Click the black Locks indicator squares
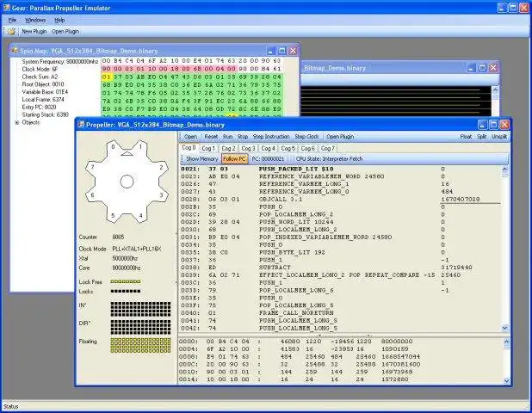The image size is (532, 413). [x=126, y=291]
